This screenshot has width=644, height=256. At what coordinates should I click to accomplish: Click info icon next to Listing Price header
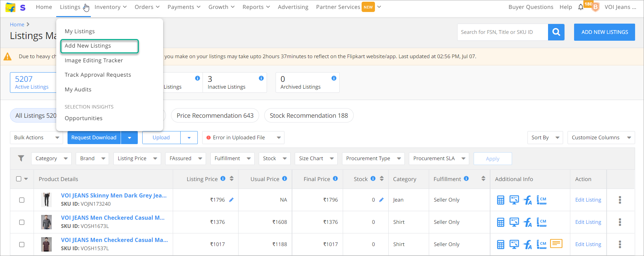[x=223, y=178]
